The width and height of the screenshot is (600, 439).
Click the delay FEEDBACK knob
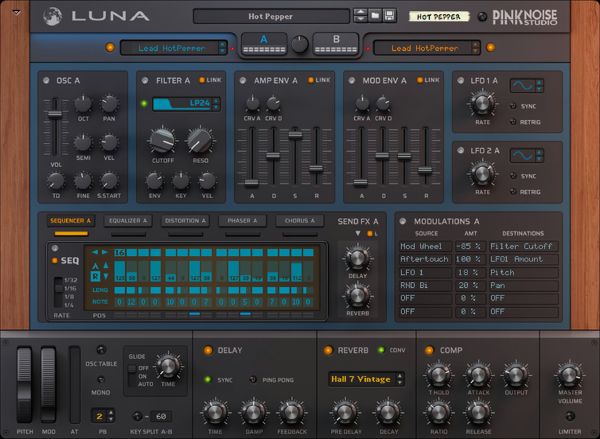click(x=292, y=413)
